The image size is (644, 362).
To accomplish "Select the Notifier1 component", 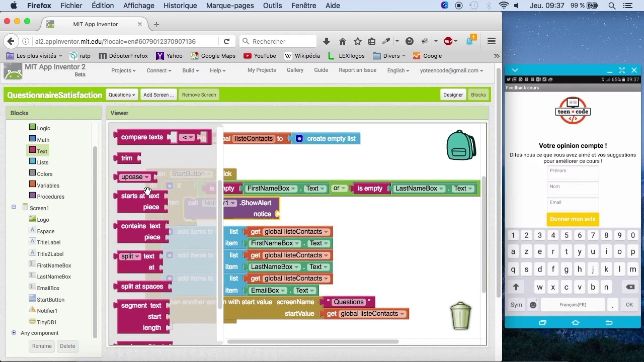I will coord(43,310).
